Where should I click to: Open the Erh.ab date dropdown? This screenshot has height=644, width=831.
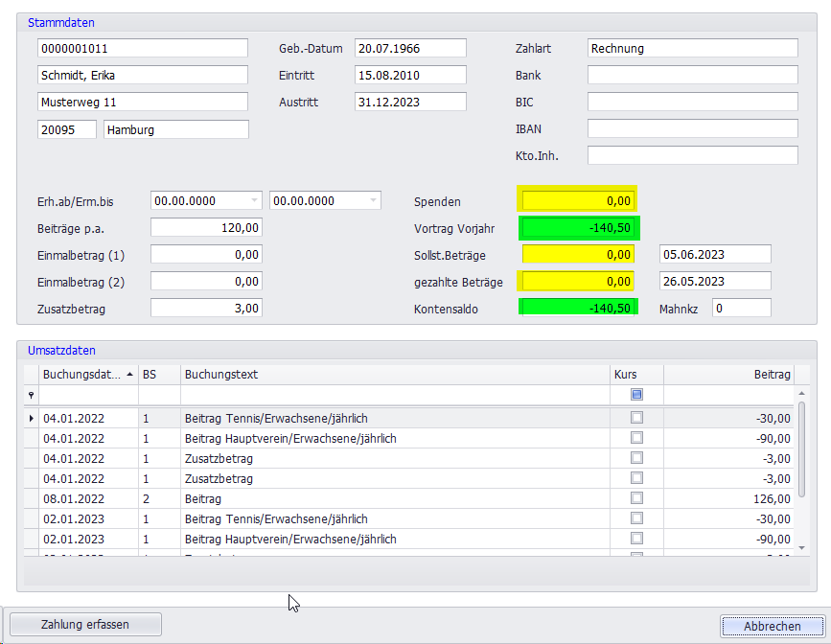tap(254, 200)
